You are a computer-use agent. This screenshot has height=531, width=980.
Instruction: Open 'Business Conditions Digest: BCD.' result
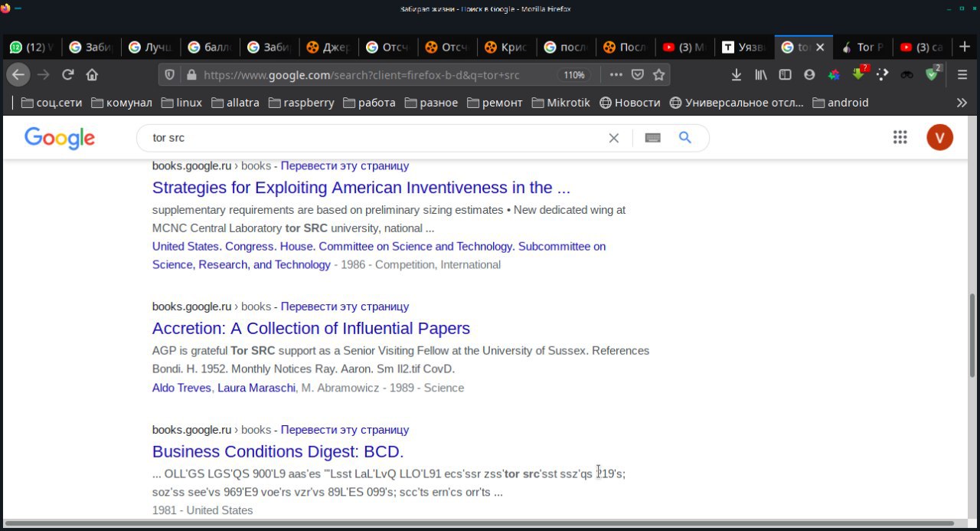point(278,451)
